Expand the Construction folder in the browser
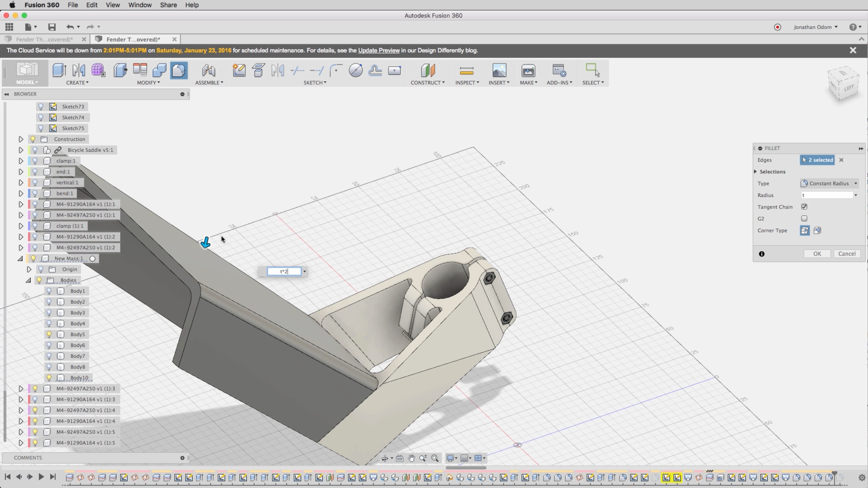The width and height of the screenshot is (868, 488). pyautogui.click(x=21, y=139)
